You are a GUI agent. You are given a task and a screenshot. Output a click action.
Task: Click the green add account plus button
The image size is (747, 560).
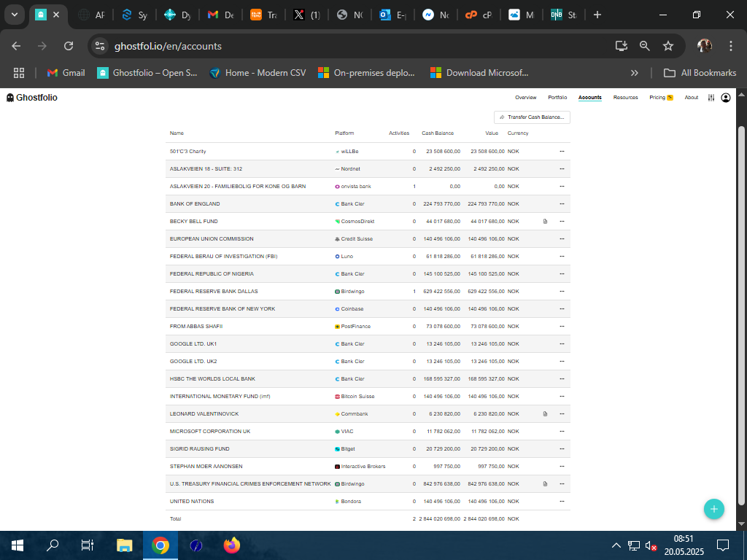tap(713, 509)
